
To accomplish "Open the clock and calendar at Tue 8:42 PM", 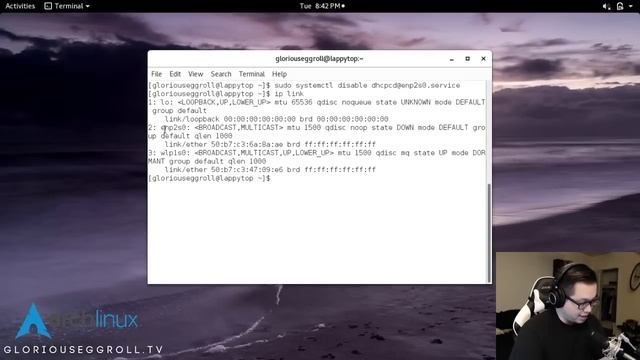I will pyautogui.click(x=322, y=6).
